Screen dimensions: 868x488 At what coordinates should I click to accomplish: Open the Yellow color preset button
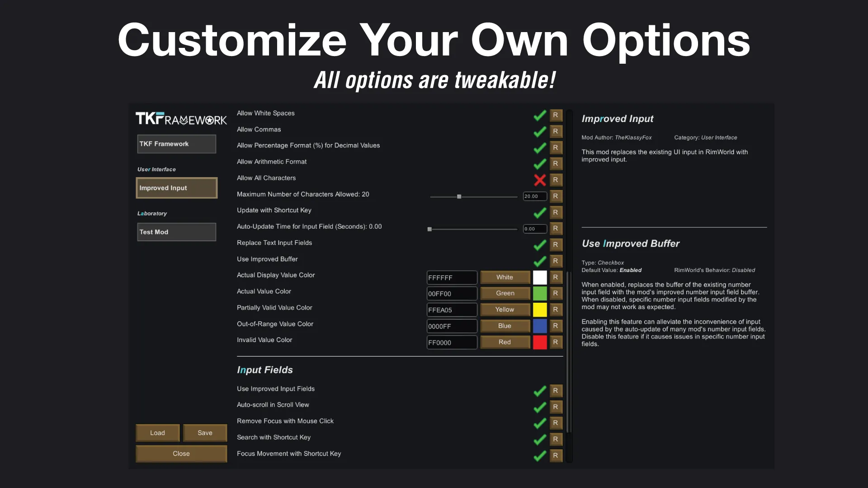tap(505, 310)
